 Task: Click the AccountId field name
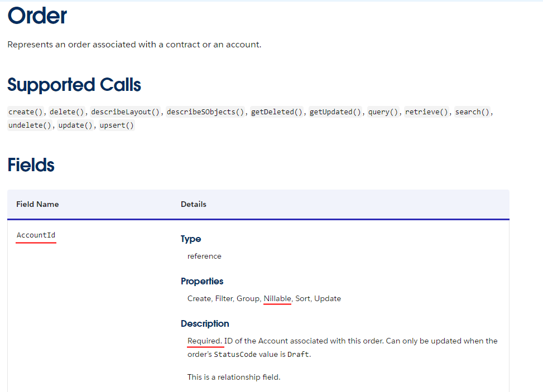click(36, 235)
